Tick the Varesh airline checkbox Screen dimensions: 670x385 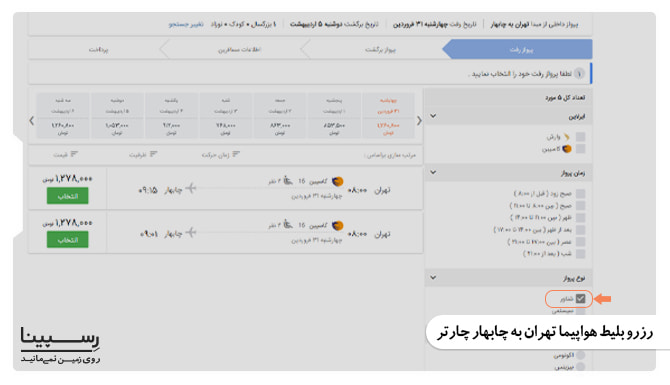pos(580,137)
